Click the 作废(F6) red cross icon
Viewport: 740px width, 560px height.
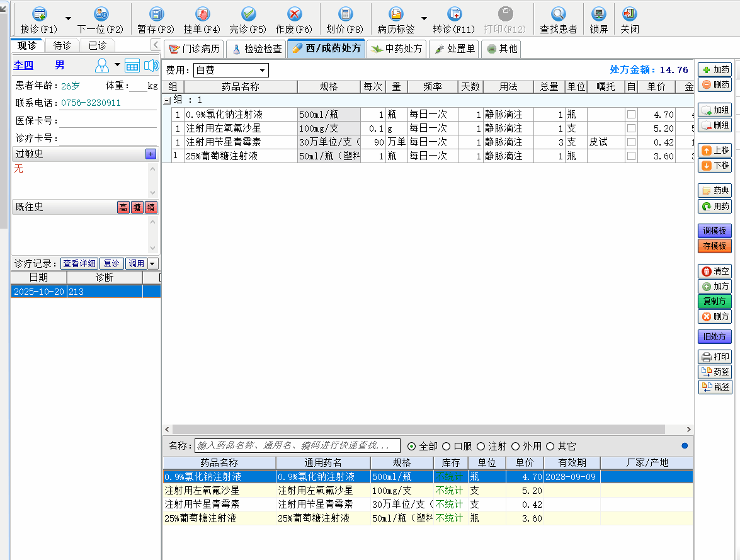(x=294, y=14)
